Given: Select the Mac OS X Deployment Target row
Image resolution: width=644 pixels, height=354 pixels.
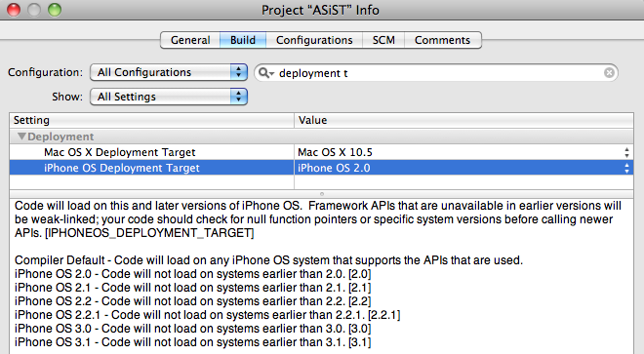Looking at the screenshot, I should pos(321,152).
